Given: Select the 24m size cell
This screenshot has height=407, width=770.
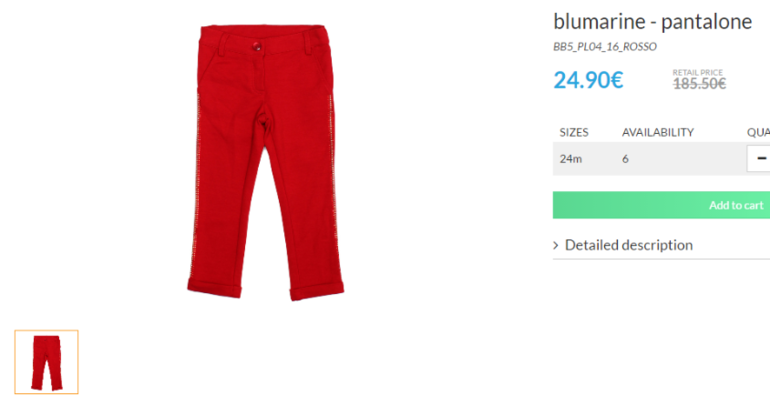Looking at the screenshot, I should [x=571, y=159].
